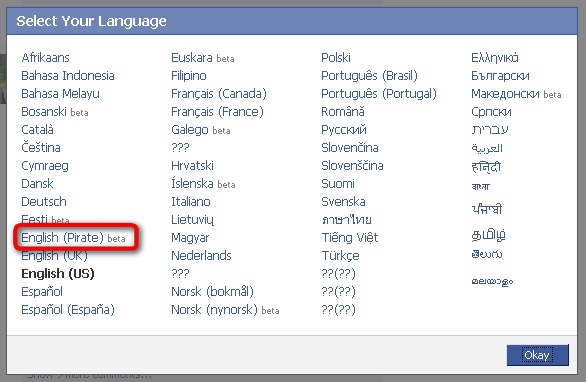
Task: Choose Polski language
Action: point(336,58)
